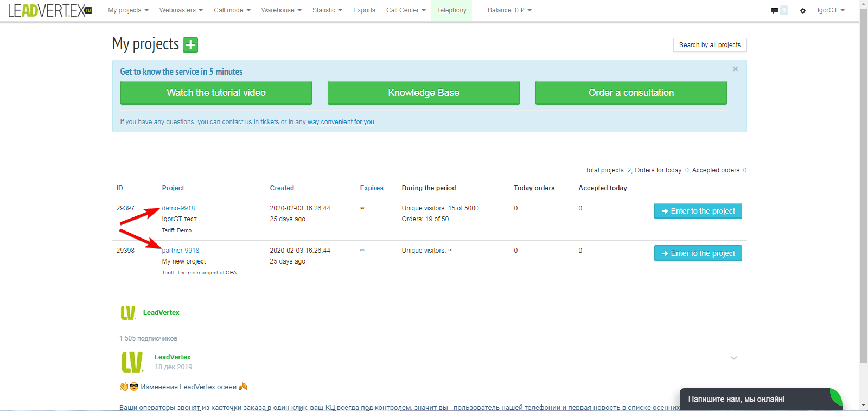Click scrollbar up arrow
This screenshot has width=868, height=411.
[863, 4]
